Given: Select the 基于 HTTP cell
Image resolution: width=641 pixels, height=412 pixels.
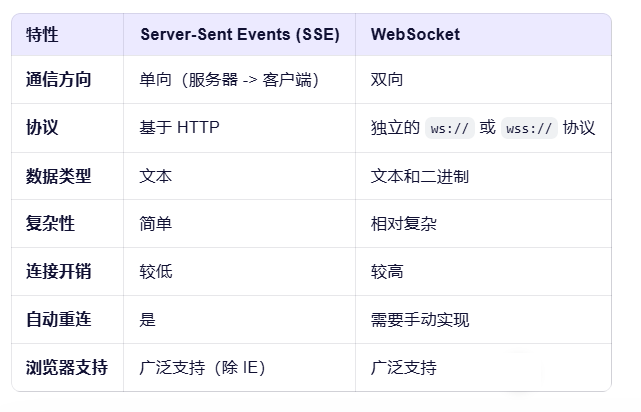Looking at the screenshot, I should (179, 128).
